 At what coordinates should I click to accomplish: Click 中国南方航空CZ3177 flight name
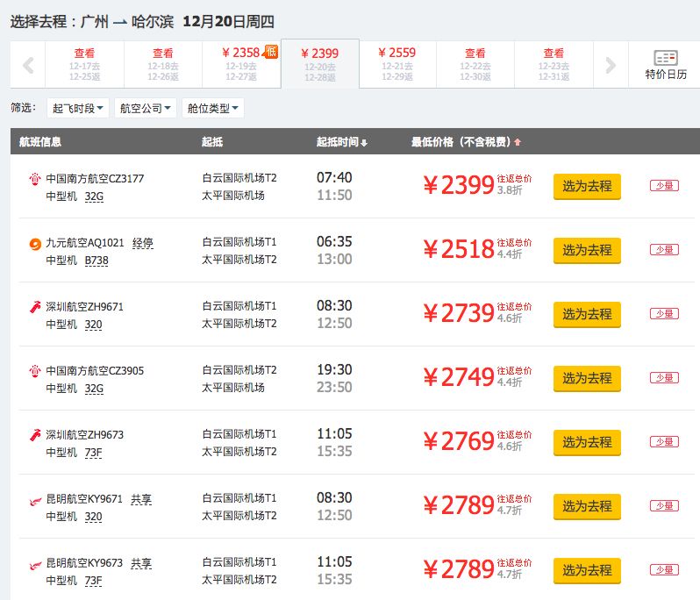(95, 179)
